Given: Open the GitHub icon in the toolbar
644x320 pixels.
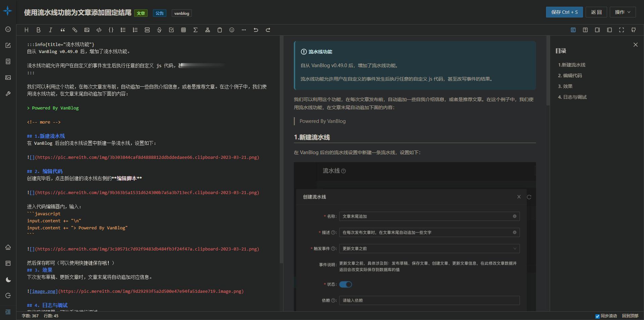Looking at the screenshot, I should tap(634, 30).
